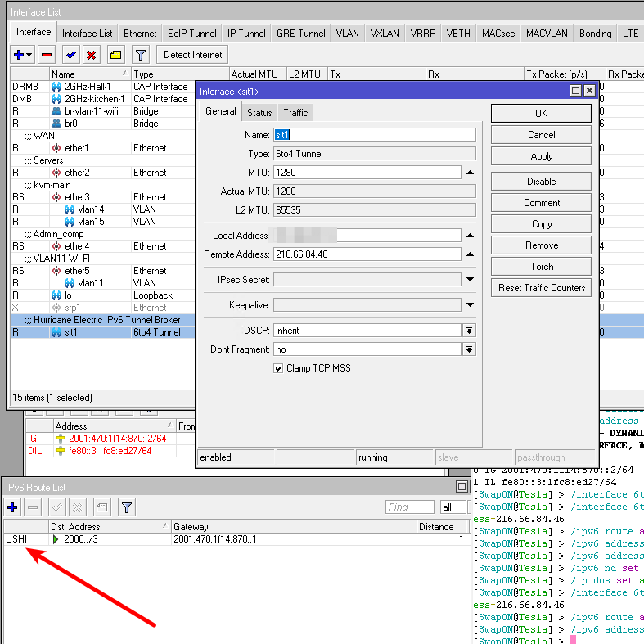Open the Interface List tab
Viewport: 644px width, 644px height.
click(x=87, y=34)
